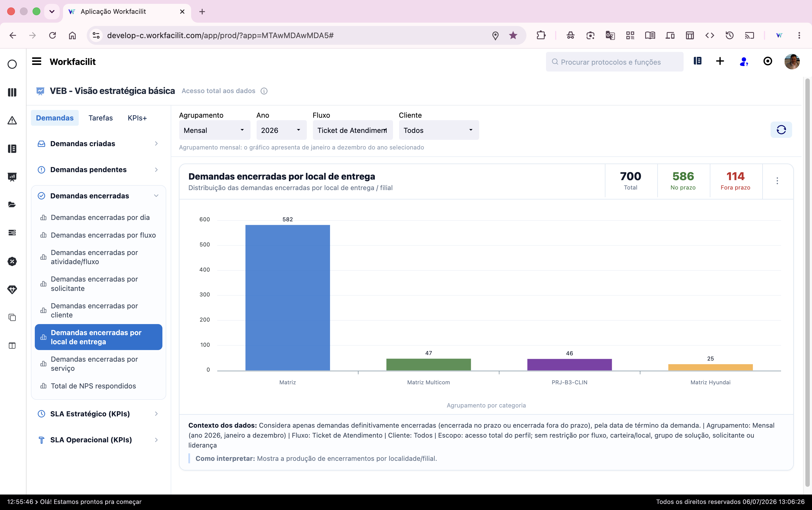Select Demandas encerradas por fluxo
Viewport: 812px width, 510px height.
99,235
